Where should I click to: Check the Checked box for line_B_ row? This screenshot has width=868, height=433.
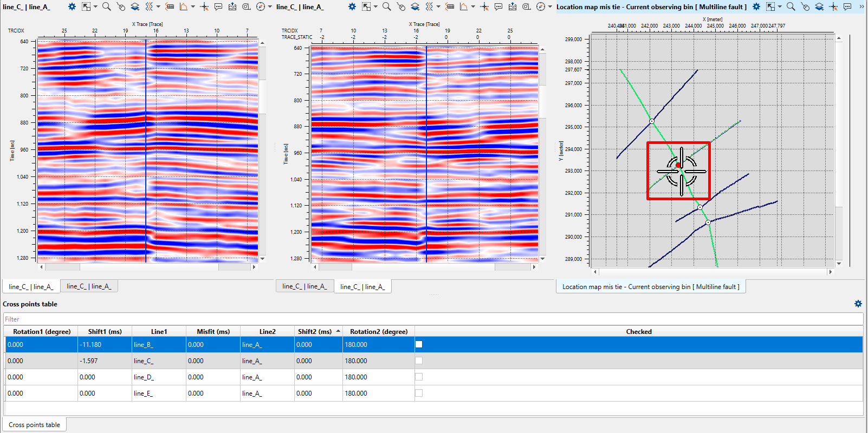click(x=419, y=344)
